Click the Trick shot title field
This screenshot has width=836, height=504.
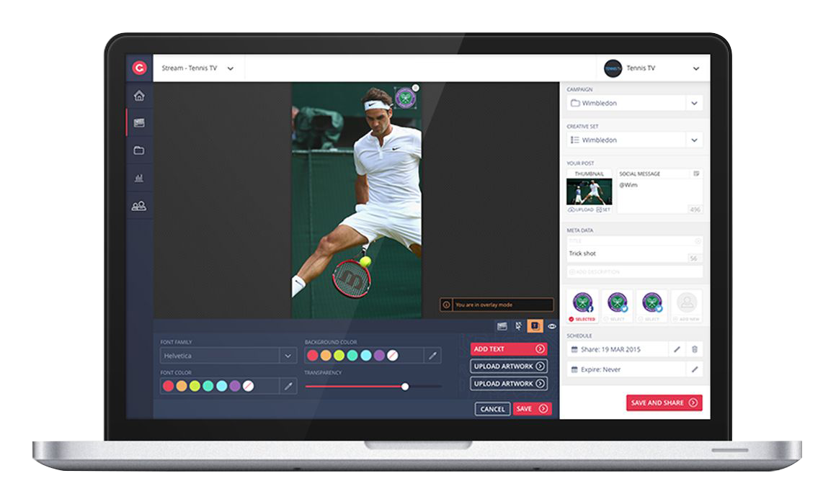coord(634,253)
